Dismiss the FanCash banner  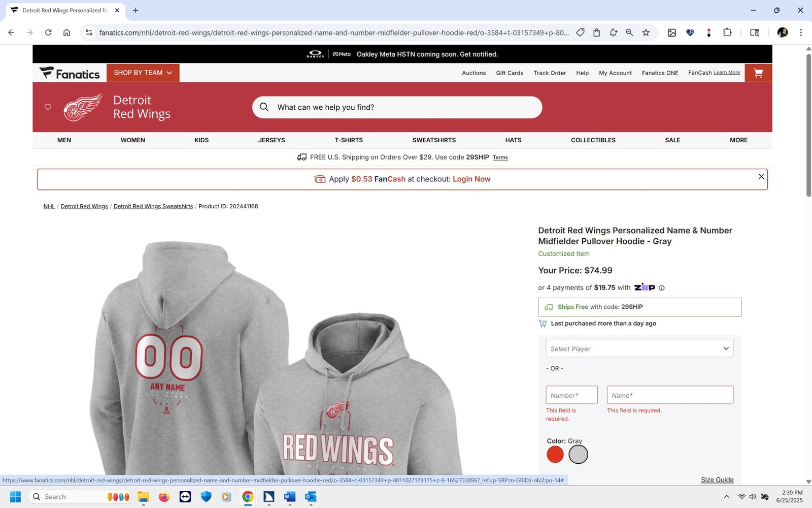click(x=761, y=176)
